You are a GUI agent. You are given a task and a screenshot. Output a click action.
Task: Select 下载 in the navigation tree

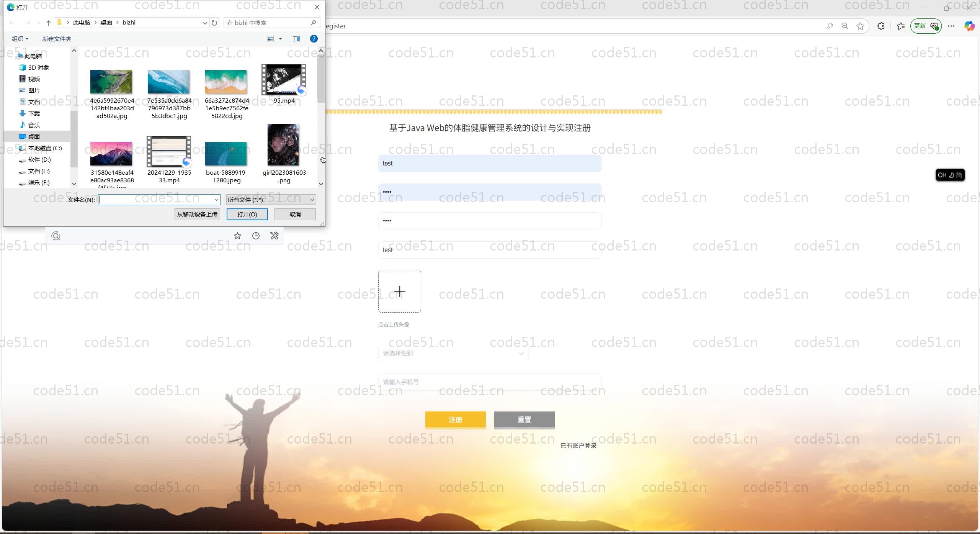[34, 113]
